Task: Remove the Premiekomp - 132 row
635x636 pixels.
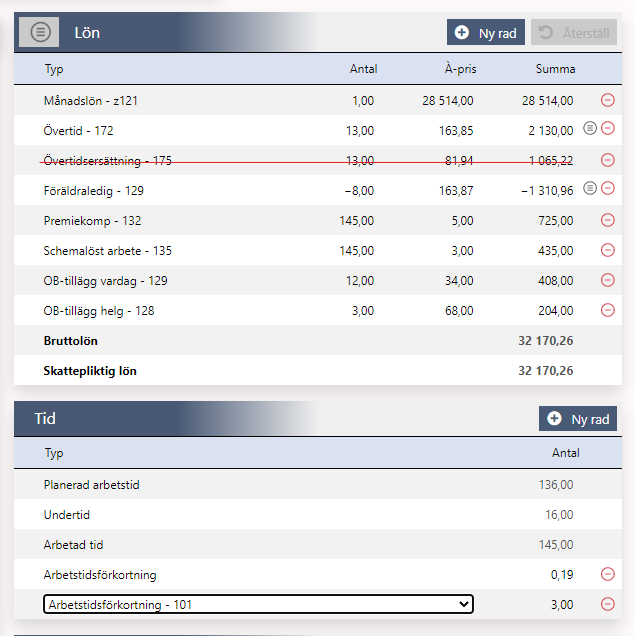Action: coord(607,220)
